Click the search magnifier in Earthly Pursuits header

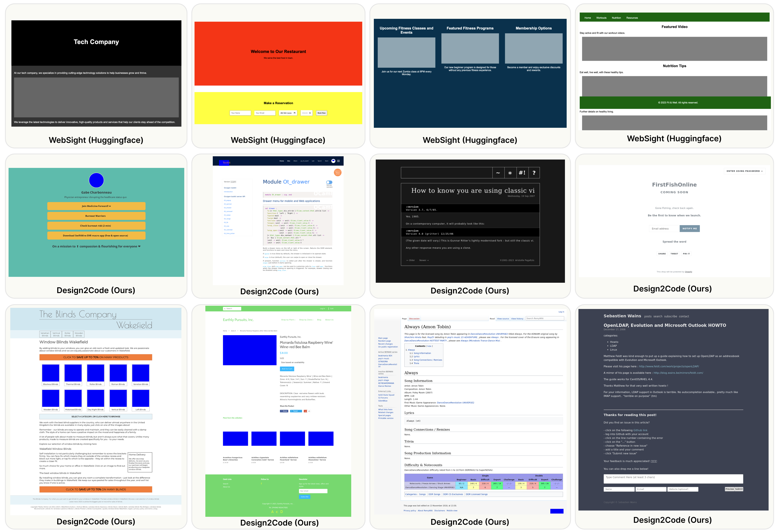tap(225, 309)
